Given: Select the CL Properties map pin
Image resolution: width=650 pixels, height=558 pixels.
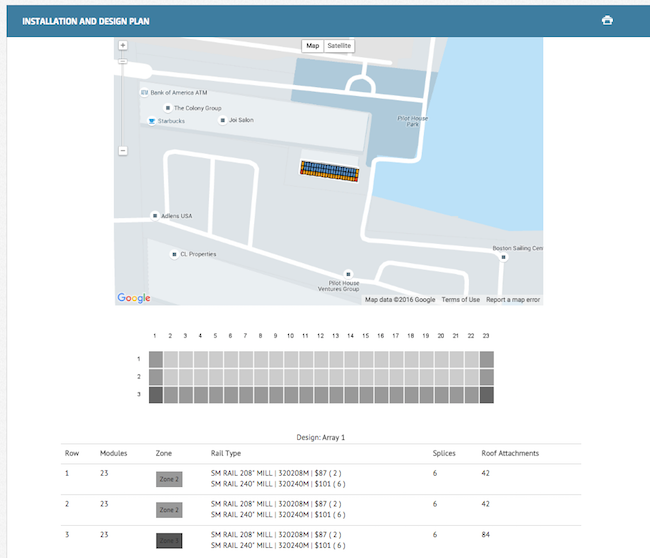Looking at the screenshot, I should click(174, 254).
